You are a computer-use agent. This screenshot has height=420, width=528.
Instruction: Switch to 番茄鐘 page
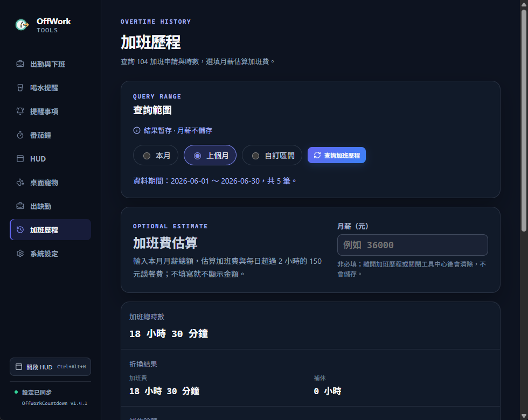51,135
